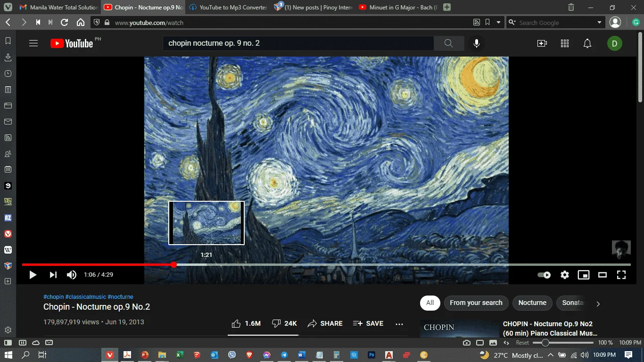Adjust the page zoom slider
The image size is (644, 362).
coord(563,343)
